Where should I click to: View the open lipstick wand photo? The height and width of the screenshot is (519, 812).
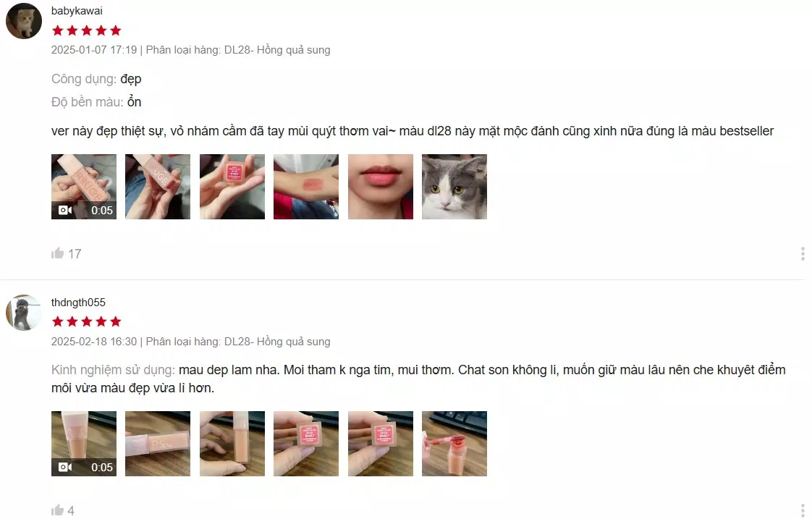(454, 444)
